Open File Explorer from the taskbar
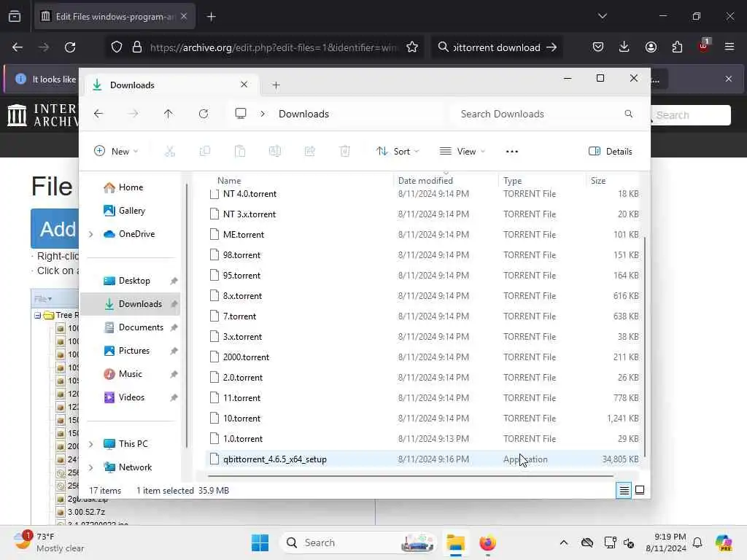This screenshot has height=560, width=747. click(x=455, y=542)
